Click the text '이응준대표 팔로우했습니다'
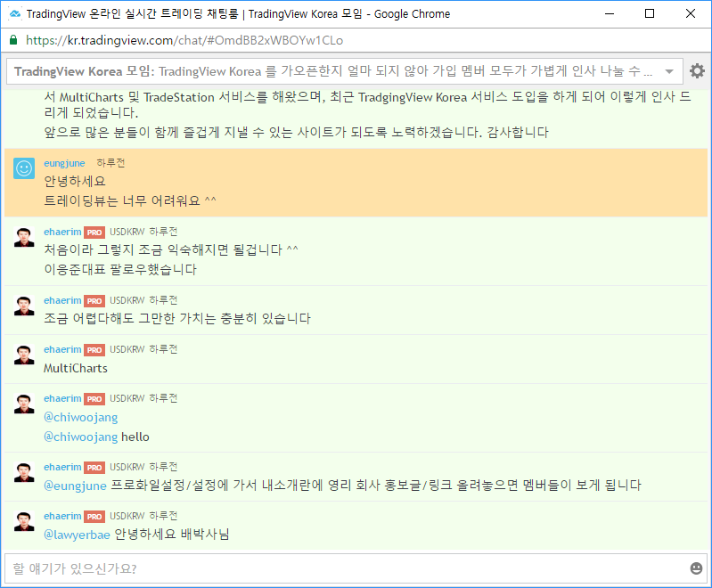 click(x=120, y=269)
